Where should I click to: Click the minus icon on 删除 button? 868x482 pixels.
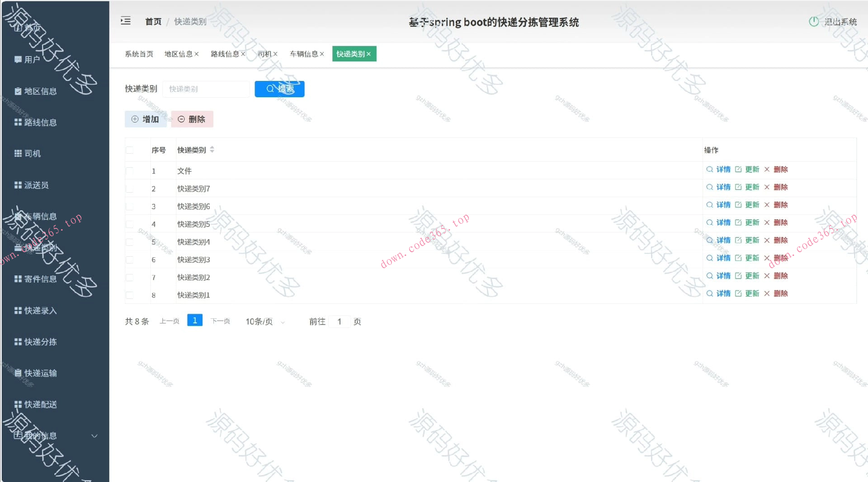click(181, 119)
